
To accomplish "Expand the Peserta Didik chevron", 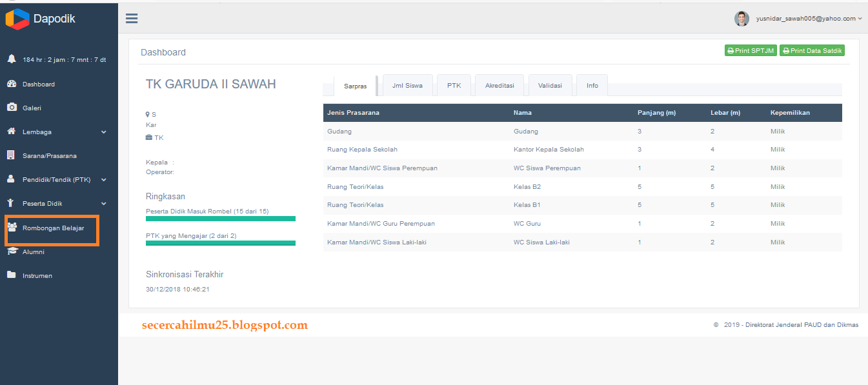I will click(x=104, y=204).
